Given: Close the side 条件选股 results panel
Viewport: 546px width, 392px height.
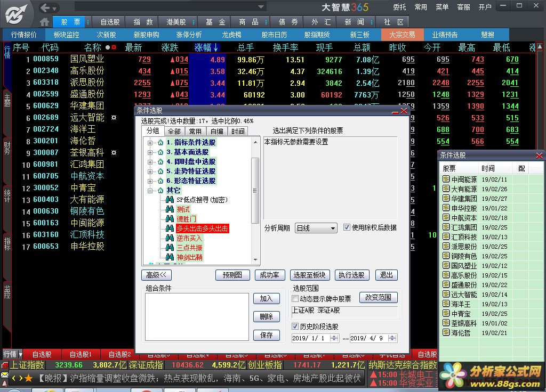Looking at the screenshot, I should 539,156.
